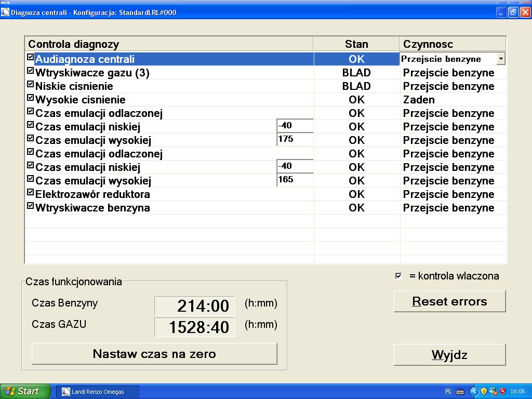
Task: Click the on-screen keyboard tray icon
Action: [x=460, y=392]
